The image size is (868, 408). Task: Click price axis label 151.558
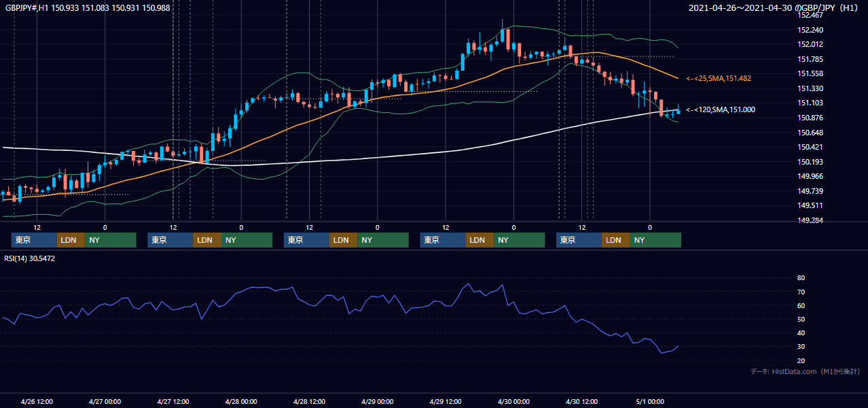pos(811,73)
